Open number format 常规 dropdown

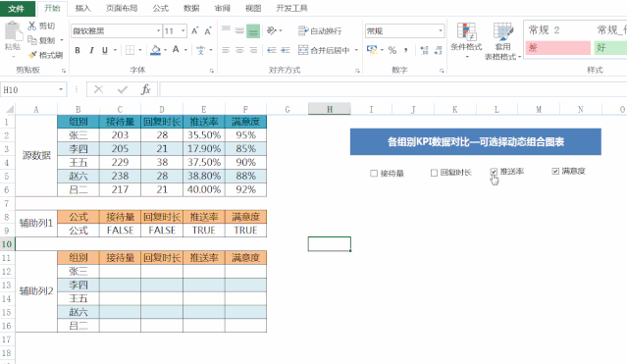click(x=441, y=30)
